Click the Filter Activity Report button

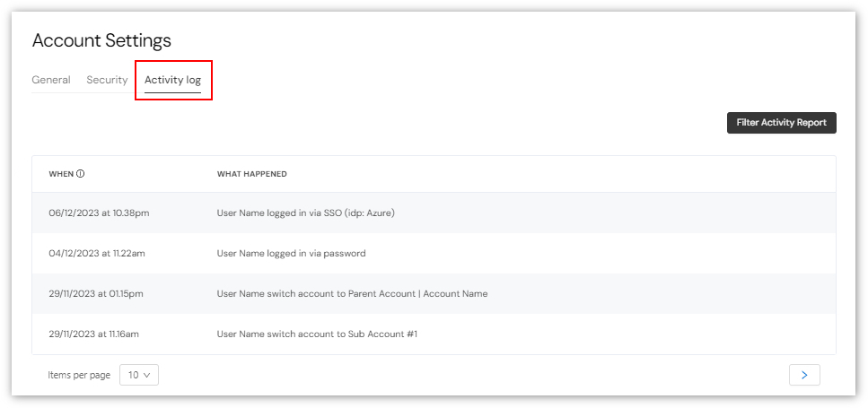click(x=781, y=123)
